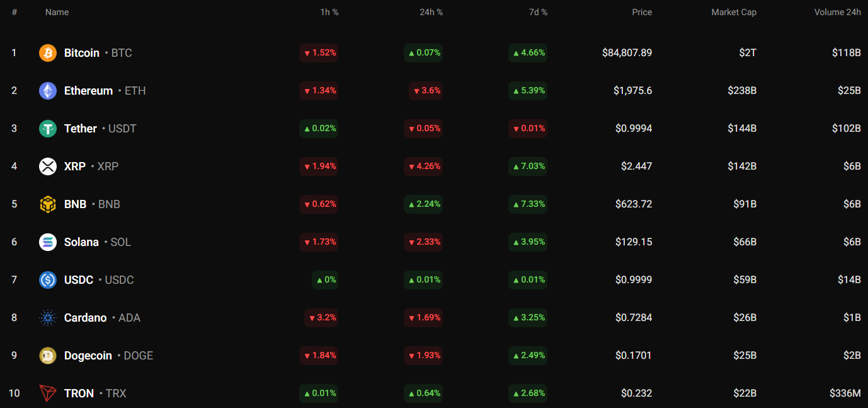Click Ethereum's price value $1,975.6

[x=632, y=91]
